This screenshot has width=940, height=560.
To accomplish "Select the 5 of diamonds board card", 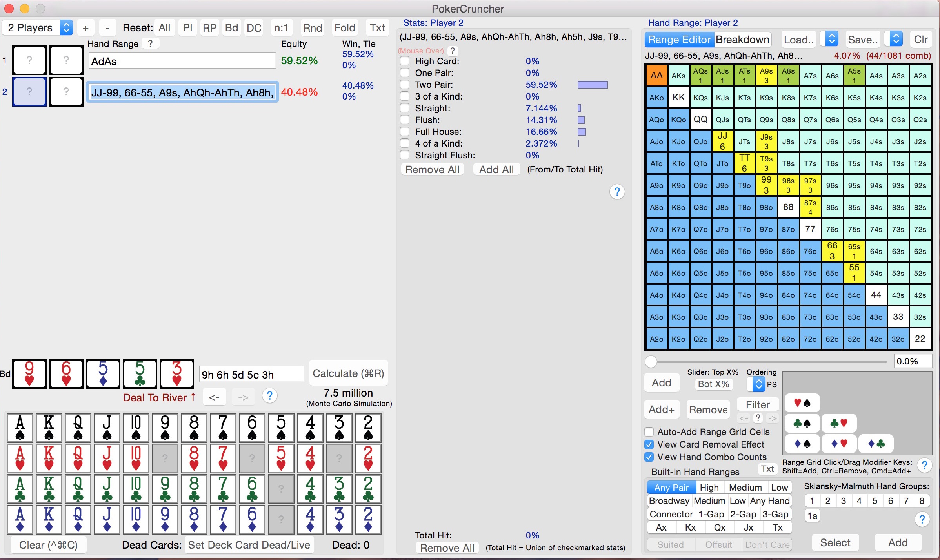I will click(103, 374).
